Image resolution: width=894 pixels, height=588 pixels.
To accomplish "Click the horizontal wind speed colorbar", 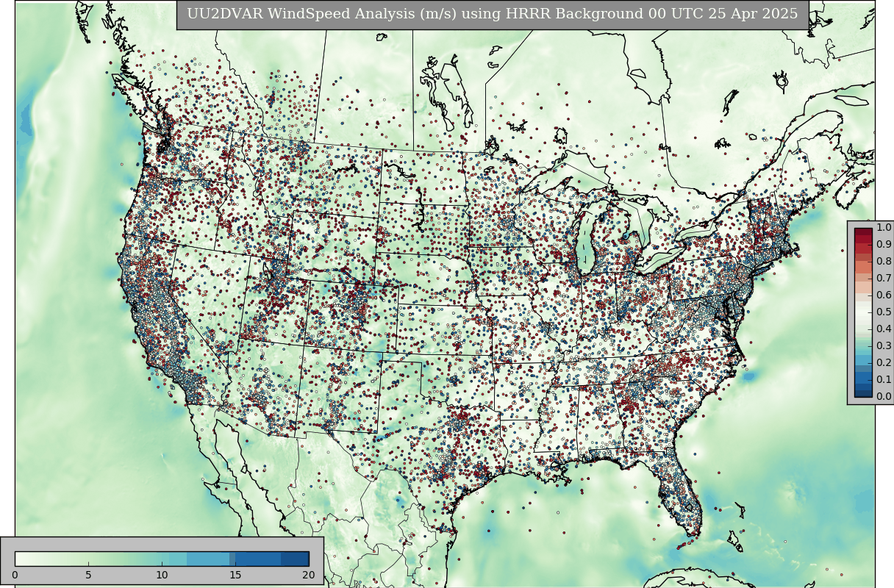I will [x=162, y=559].
